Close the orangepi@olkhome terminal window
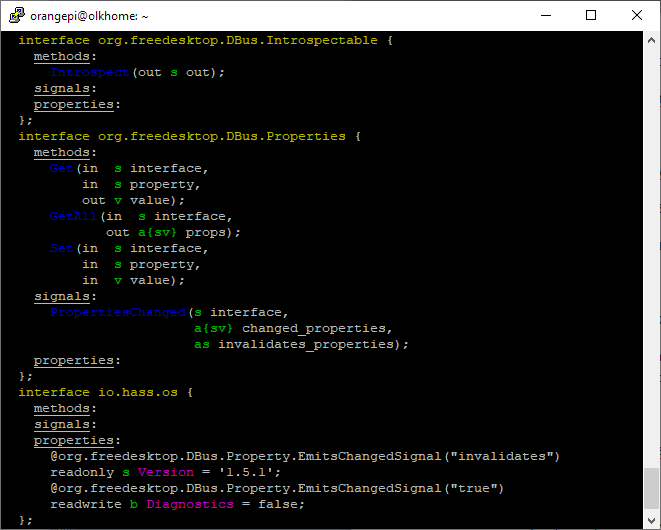The width and height of the screenshot is (661, 530). (x=637, y=16)
